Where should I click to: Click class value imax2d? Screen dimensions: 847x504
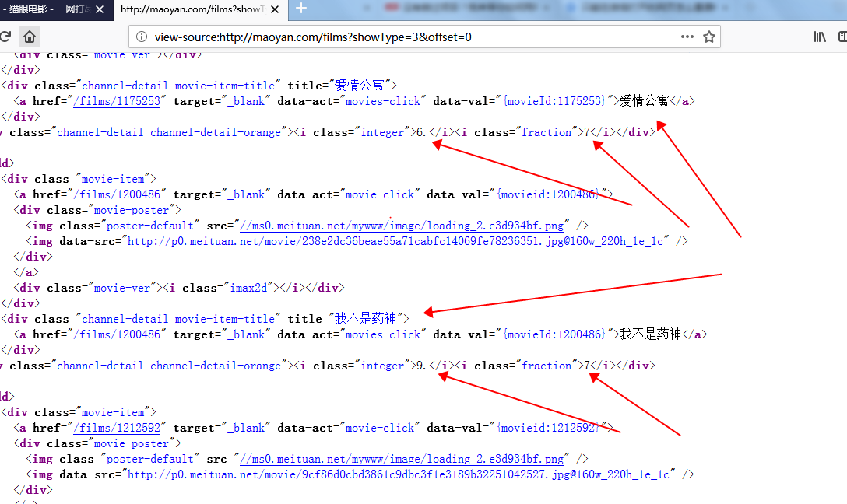point(248,288)
